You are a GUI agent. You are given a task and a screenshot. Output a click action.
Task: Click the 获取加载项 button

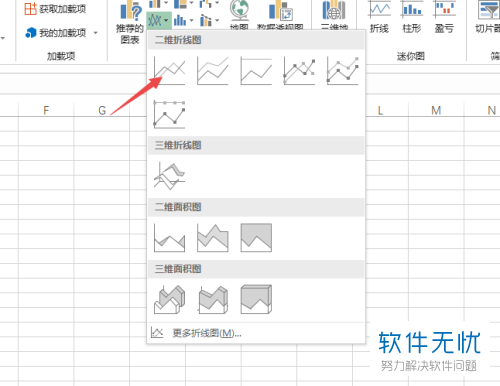[x=55, y=9]
